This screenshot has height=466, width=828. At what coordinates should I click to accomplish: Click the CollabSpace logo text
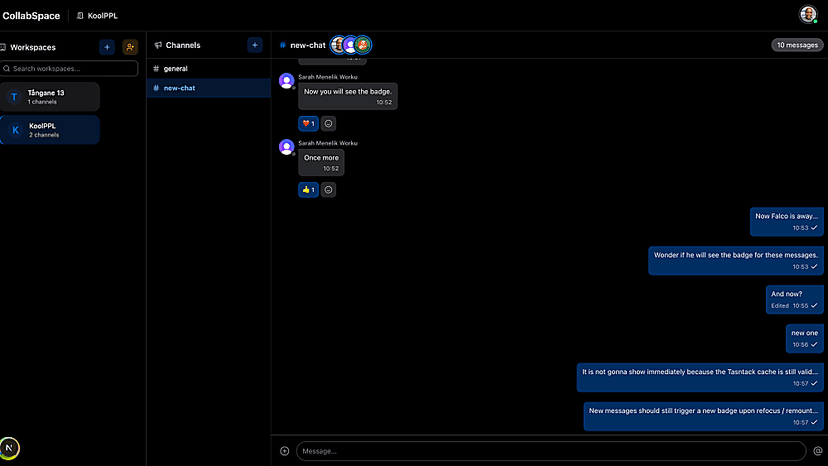click(31, 16)
